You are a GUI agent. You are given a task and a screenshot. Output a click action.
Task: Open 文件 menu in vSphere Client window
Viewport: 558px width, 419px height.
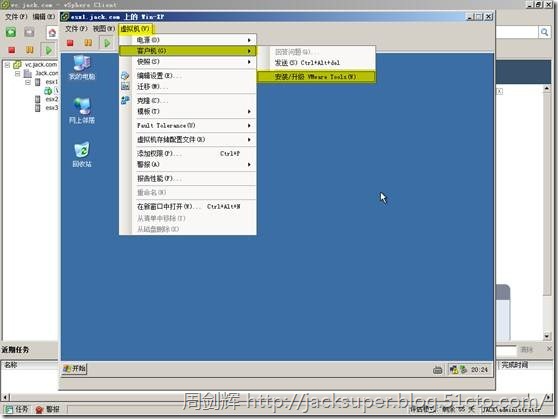[x=16, y=17]
